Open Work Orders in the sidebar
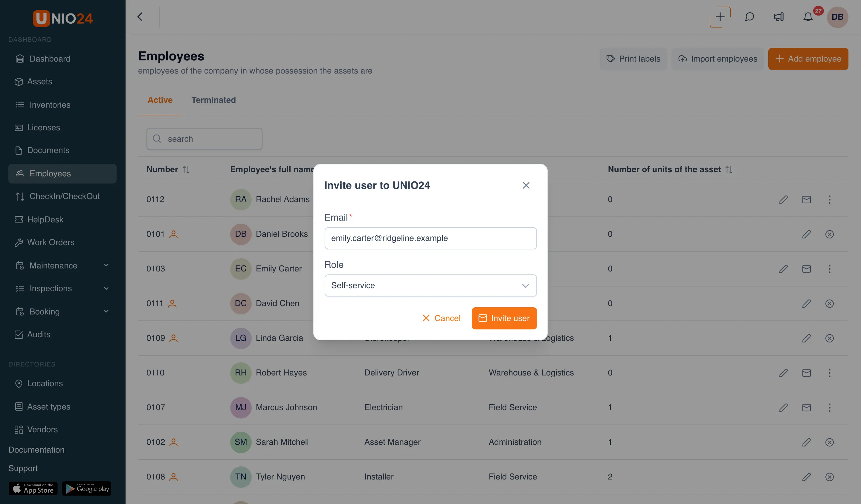 (x=62, y=242)
